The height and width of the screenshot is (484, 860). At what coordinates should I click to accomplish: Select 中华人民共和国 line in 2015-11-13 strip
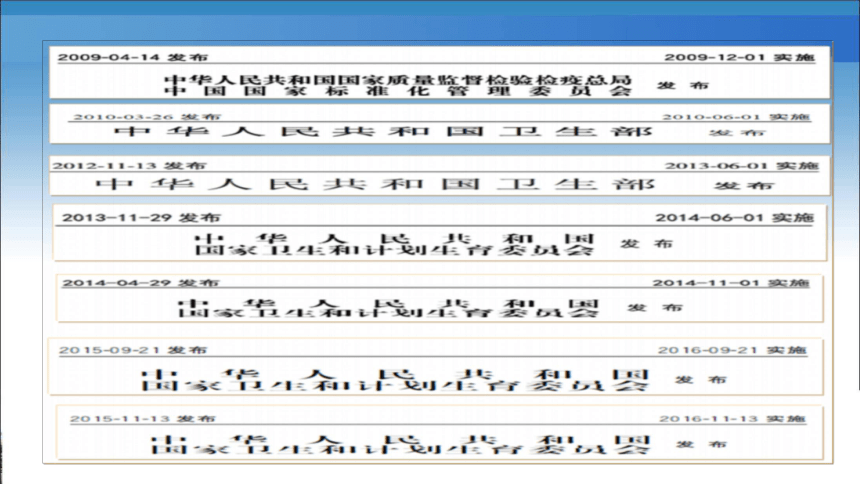(x=400, y=439)
